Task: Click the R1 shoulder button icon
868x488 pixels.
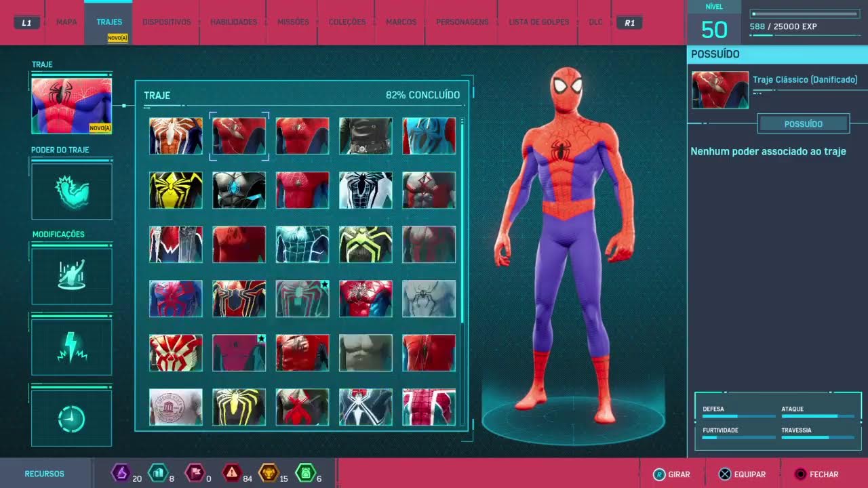Action: coord(629,22)
